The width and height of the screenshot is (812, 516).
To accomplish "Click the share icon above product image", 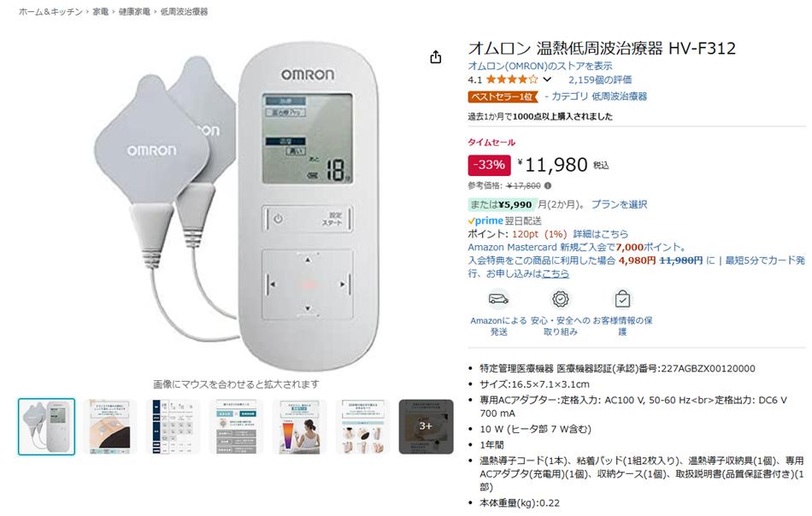I will [436, 57].
